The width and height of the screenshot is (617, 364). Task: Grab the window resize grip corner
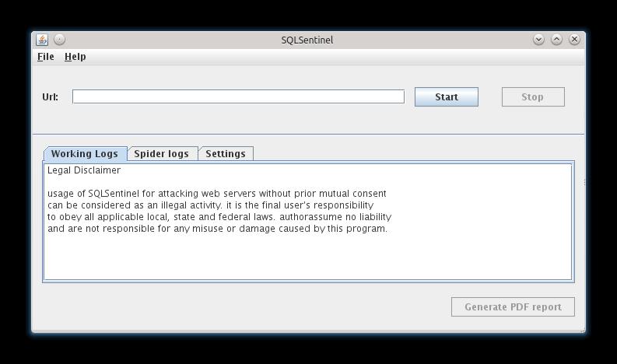581,330
